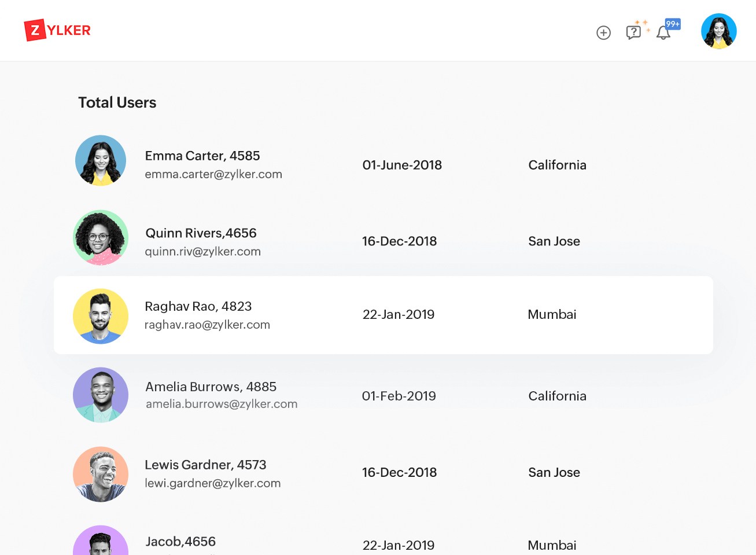
Task: Open the profile avatar in header
Action: coord(718,31)
